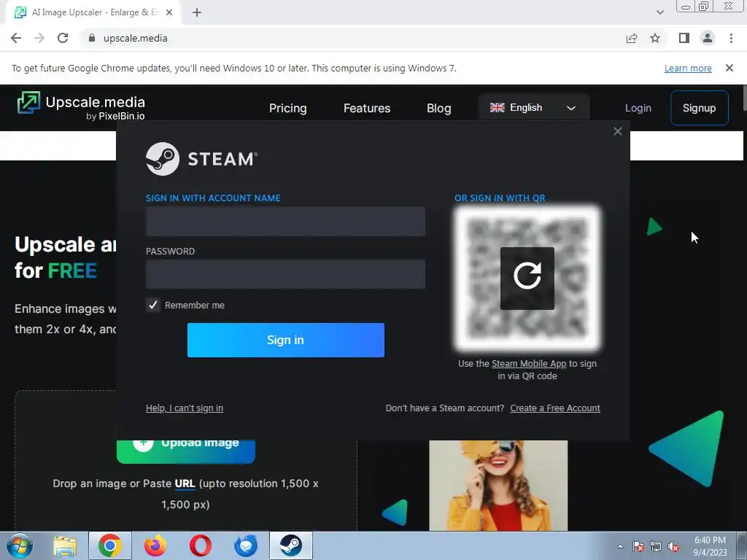Image resolution: width=747 pixels, height=560 pixels.
Task: Open the tab search chevron
Action: (x=659, y=12)
